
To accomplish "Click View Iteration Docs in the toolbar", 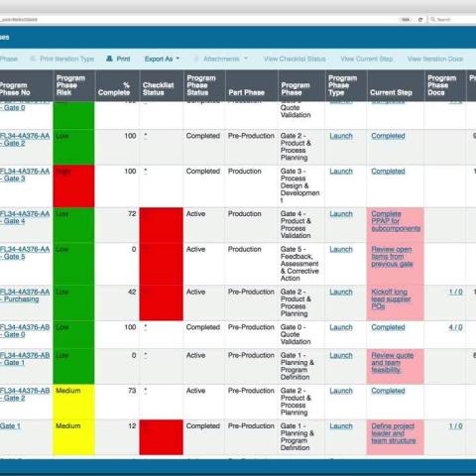I will click(x=435, y=59).
